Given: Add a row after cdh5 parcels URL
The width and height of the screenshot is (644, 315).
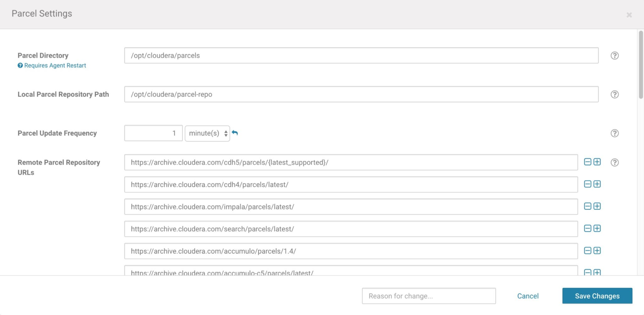Looking at the screenshot, I should 597,162.
